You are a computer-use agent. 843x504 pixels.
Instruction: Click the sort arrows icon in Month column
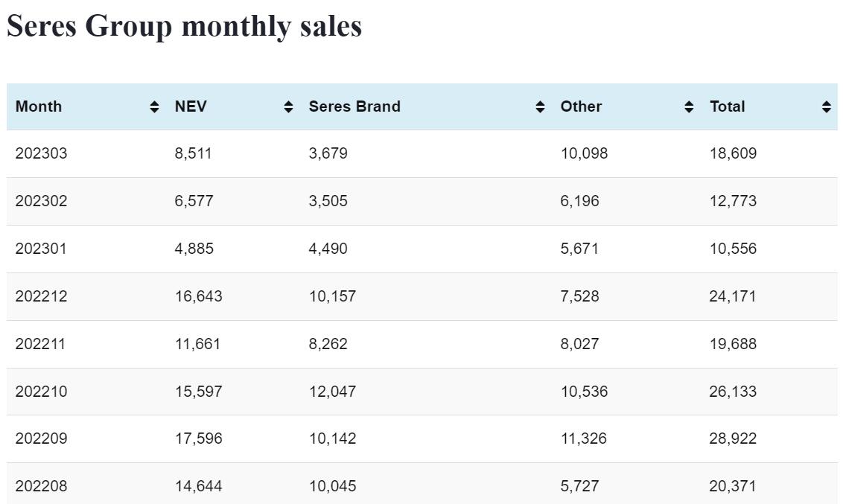[154, 106]
